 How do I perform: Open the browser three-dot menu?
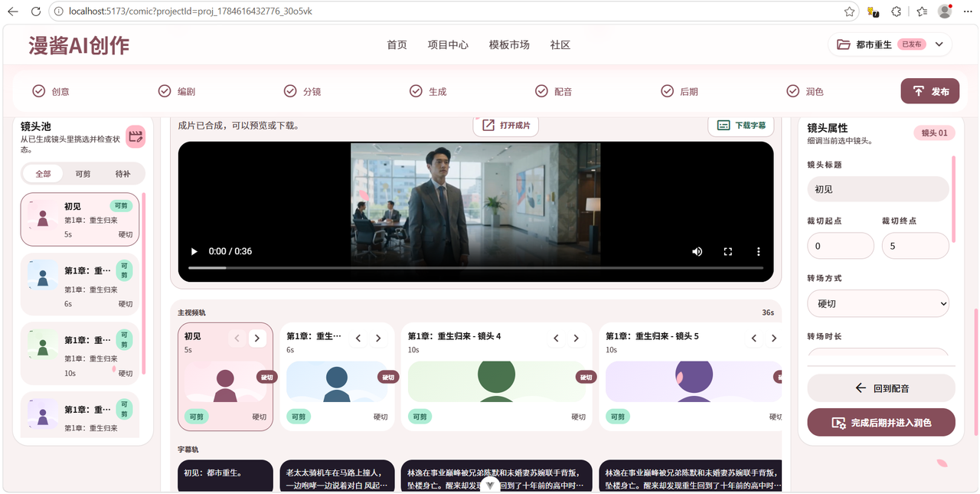coord(967,11)
